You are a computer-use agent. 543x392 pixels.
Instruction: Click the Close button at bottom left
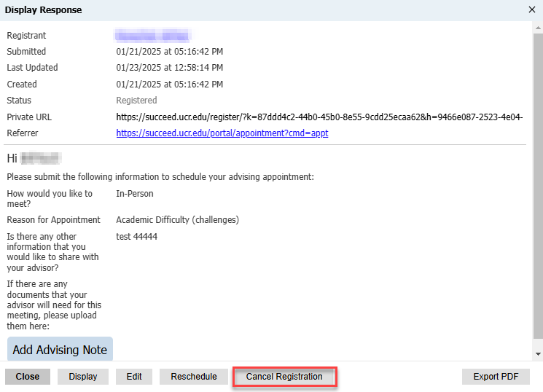pos(28,377)
